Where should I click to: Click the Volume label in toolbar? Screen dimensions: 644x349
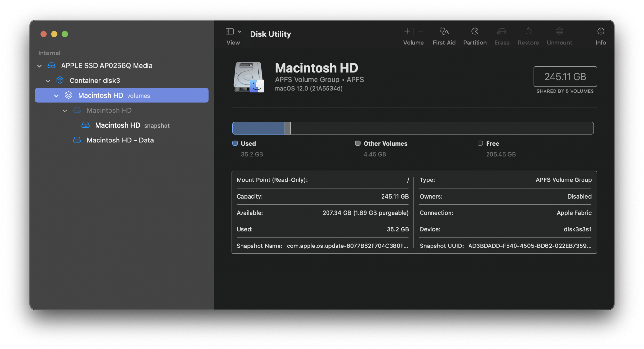coord(413,43)
